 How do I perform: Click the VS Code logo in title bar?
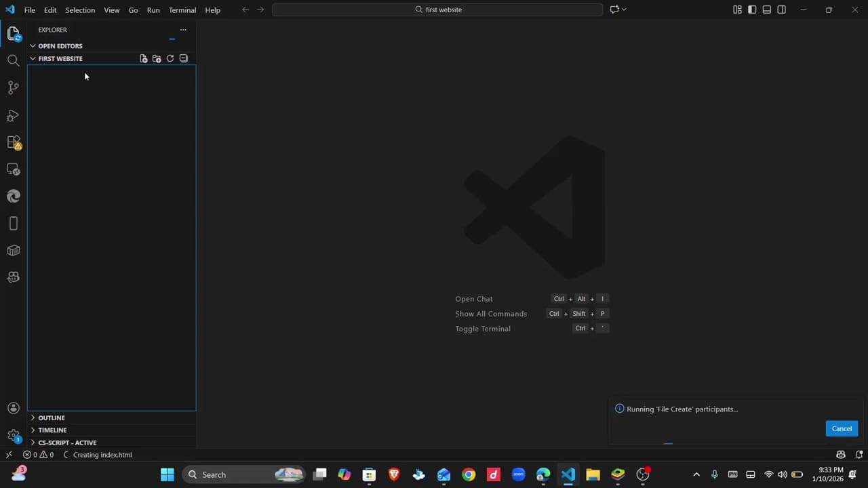(x=10, y=9)
